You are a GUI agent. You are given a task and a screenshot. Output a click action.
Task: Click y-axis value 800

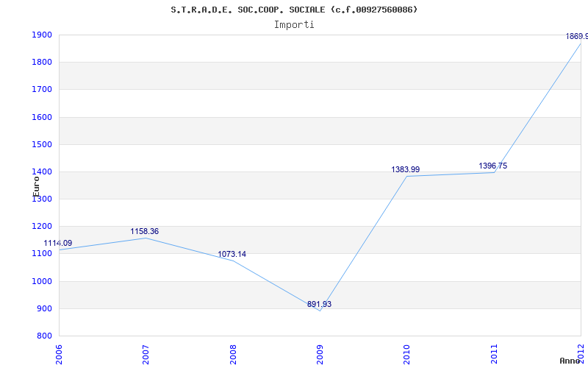click(44, 336)
